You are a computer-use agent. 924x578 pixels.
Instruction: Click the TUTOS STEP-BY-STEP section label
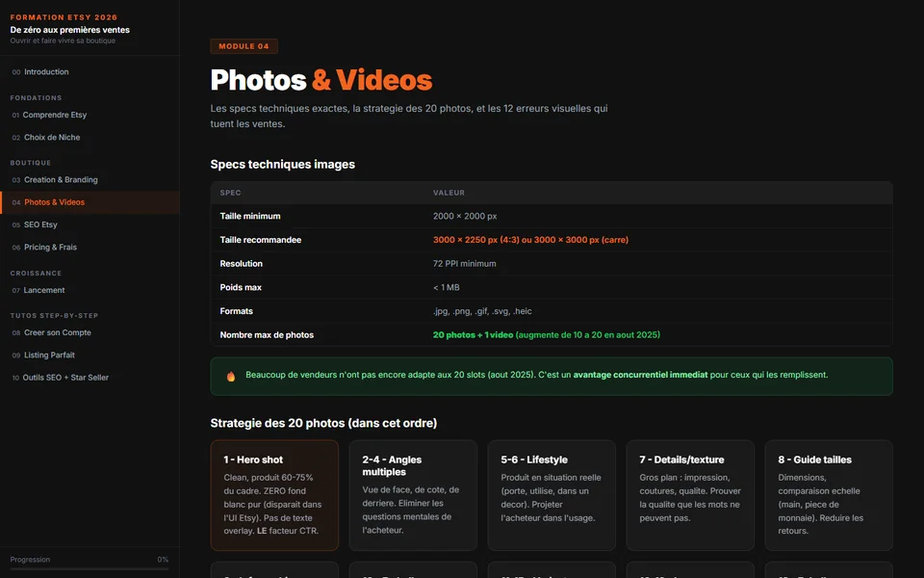pyautogui.click(x=54, y=316)
